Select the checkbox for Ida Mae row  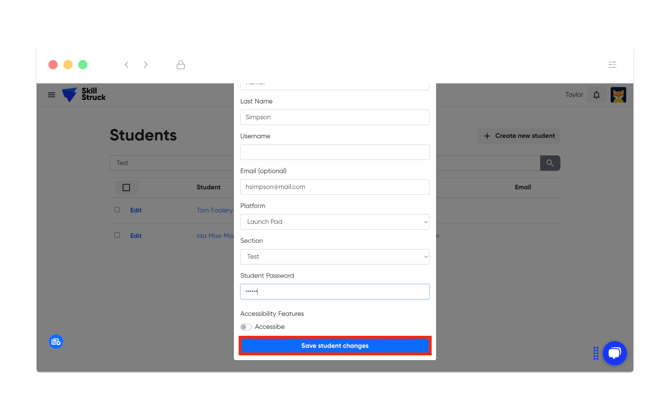117,235
